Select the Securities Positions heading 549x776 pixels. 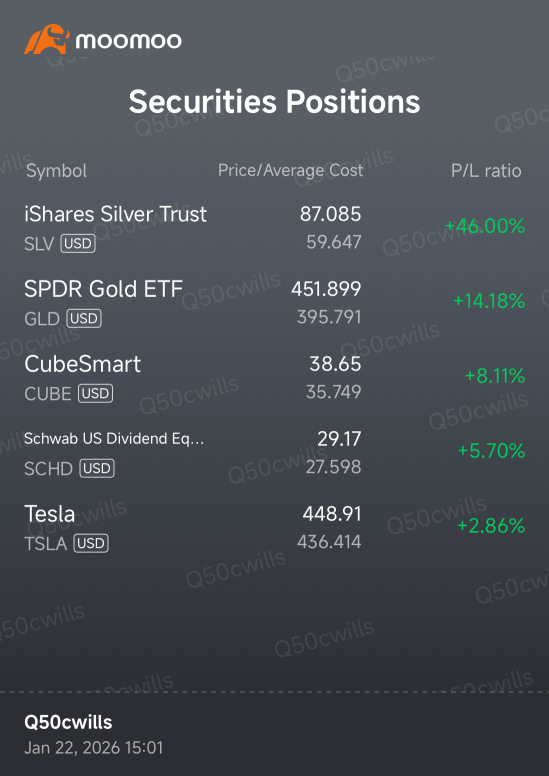tap(274, 101)
